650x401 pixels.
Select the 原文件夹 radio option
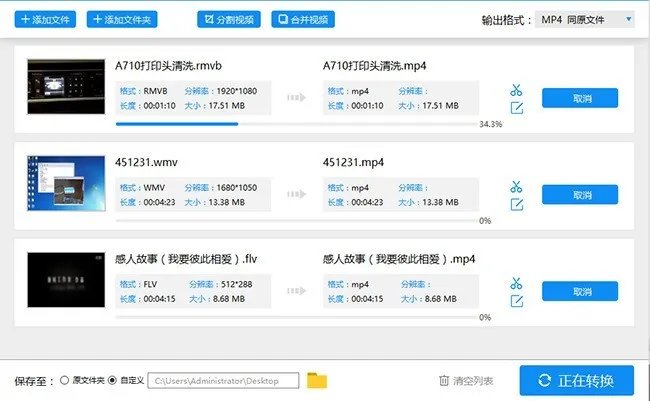(64, 380)
